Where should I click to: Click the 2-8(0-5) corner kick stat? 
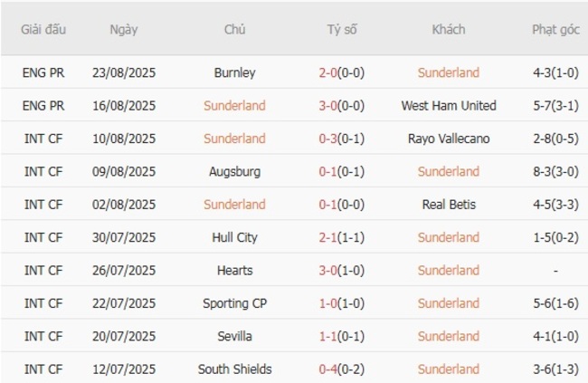555,139
